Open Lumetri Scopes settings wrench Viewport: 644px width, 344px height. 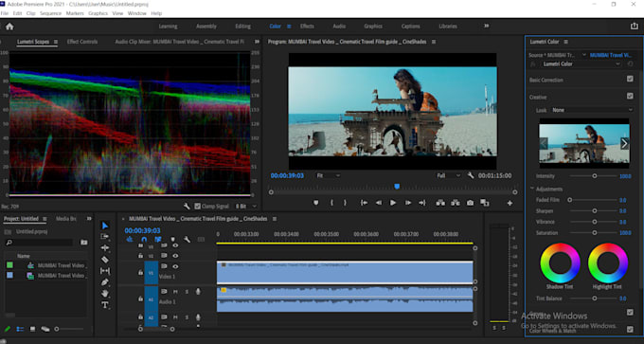187,207
